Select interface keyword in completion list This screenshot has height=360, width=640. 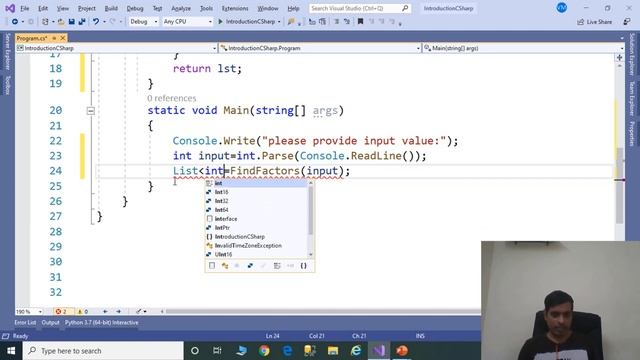point(257,219)
